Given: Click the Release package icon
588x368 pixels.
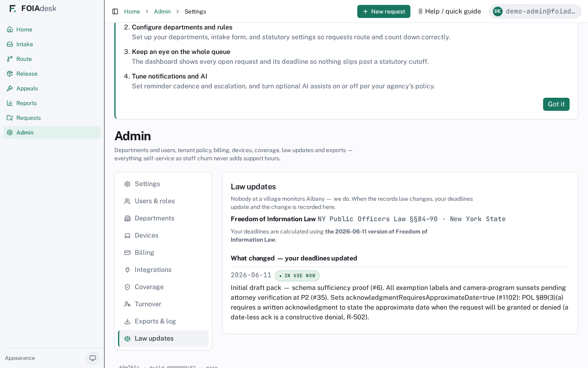Looking at the screenshot, I should (x=10, y=74).
